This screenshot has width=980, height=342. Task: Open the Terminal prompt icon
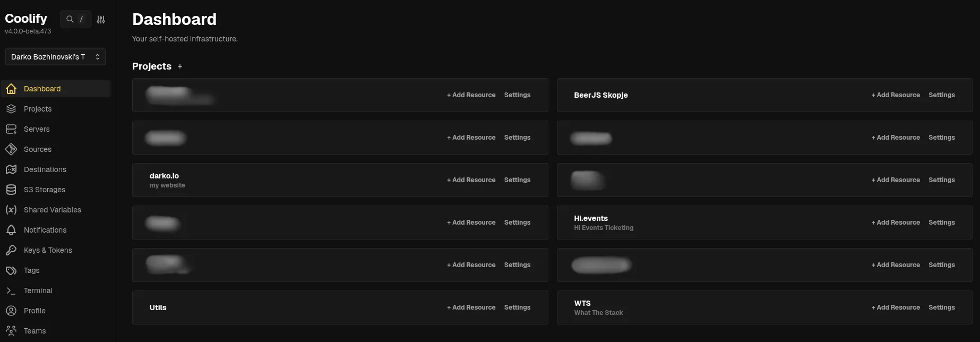[x=11, y=290]
